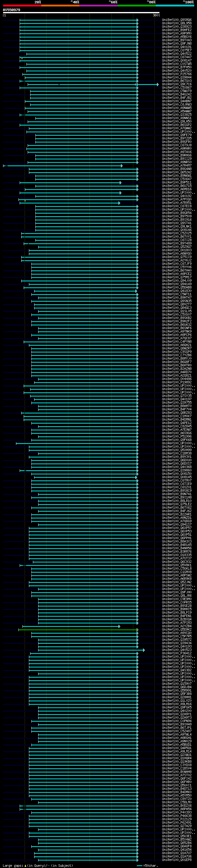The height and width of the screenshot is (868, 197).
Task: Open hit UniRef100_Q40191
Action: [x=177, y=47]
